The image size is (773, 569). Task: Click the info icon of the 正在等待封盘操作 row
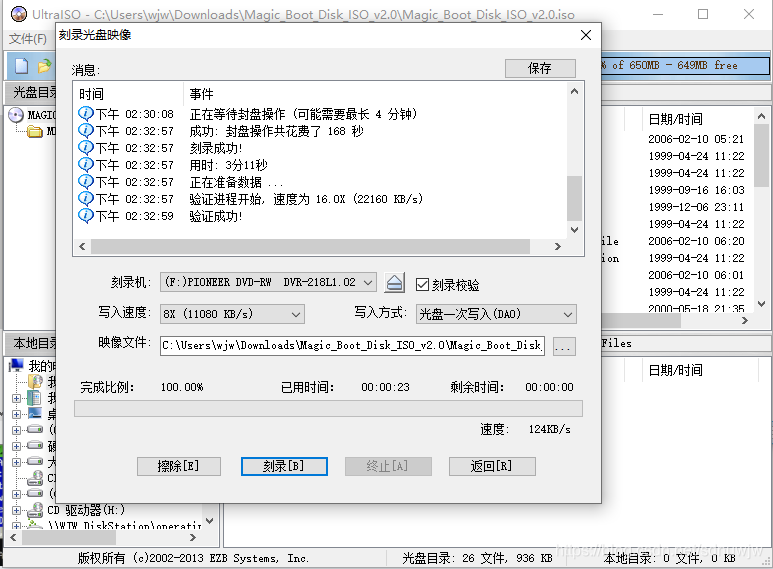85,113
